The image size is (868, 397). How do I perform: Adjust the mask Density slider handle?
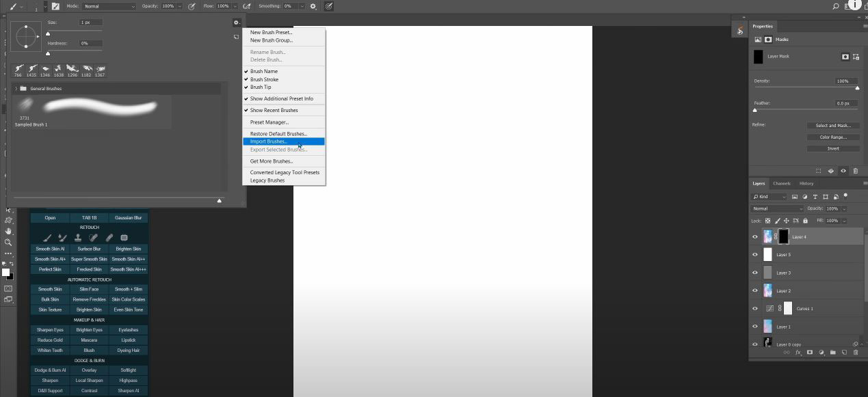pyautogui.click(x=857, y=88)
